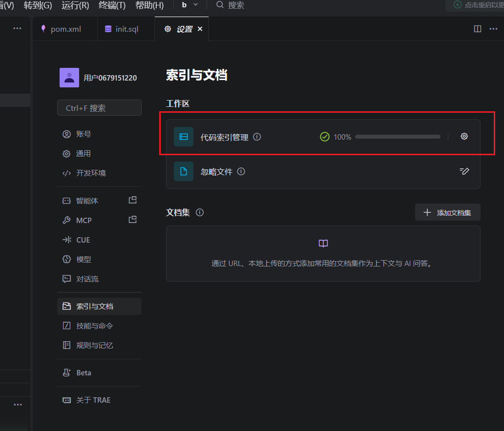The width and height of the screenshot is (504, 431).
Task: Click the green 100% check icon
Action: pos(325,137)
